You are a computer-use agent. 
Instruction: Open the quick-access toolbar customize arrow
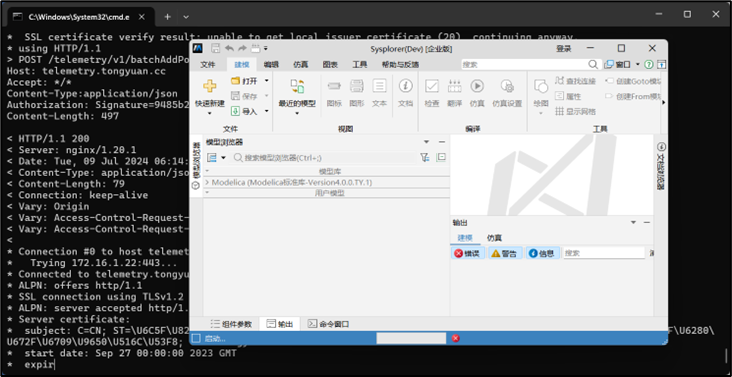click(x=266, y=48)
